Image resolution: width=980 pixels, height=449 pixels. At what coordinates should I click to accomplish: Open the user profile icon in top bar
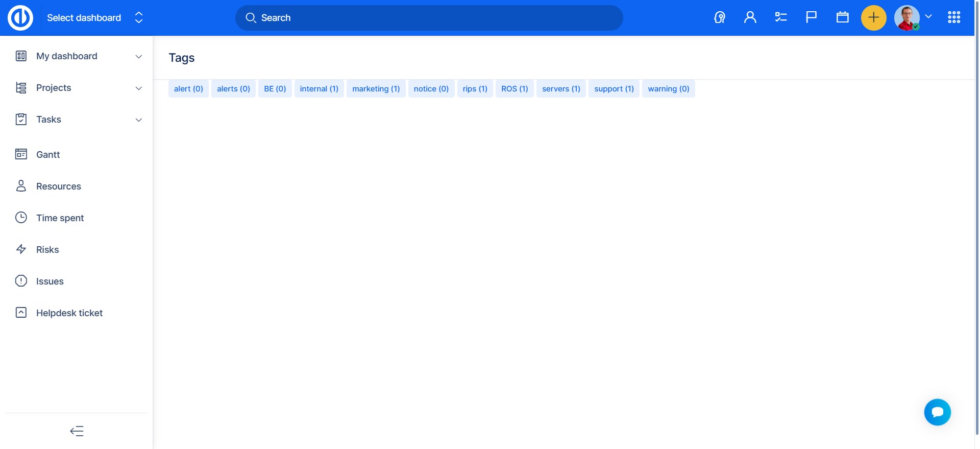click(x=750, y=18)
